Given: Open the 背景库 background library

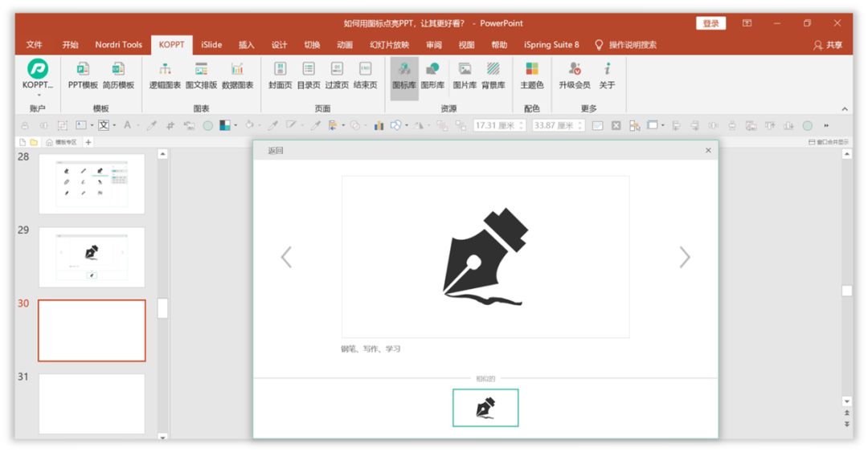Looking at the screenshot, I should tap(493, 75).
